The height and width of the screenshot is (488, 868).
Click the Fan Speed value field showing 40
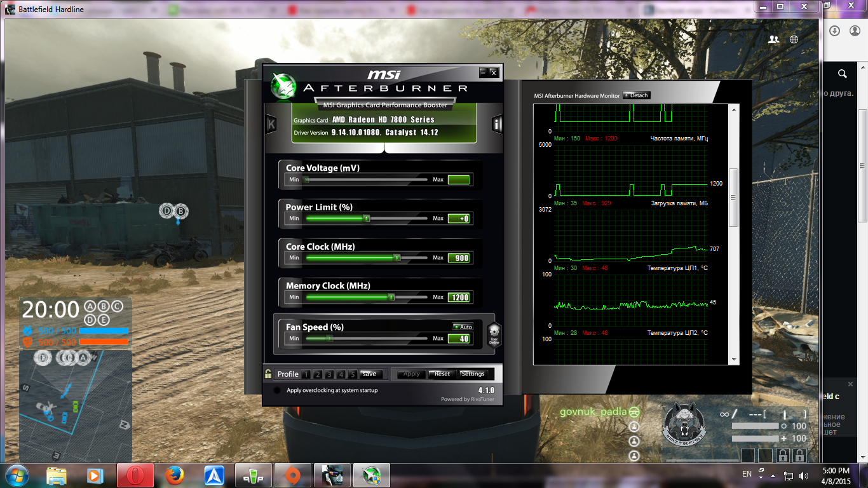coord(459,339)
